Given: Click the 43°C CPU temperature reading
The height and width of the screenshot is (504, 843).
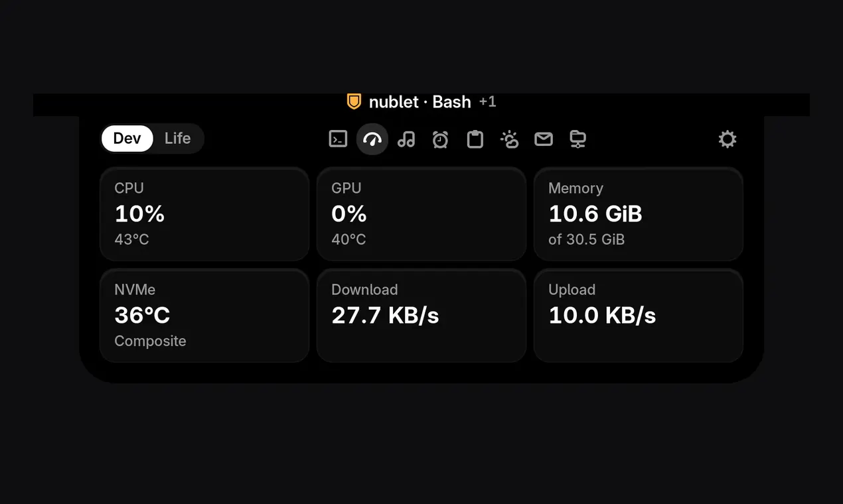Looking at the screenshot, I should point(131,239).
